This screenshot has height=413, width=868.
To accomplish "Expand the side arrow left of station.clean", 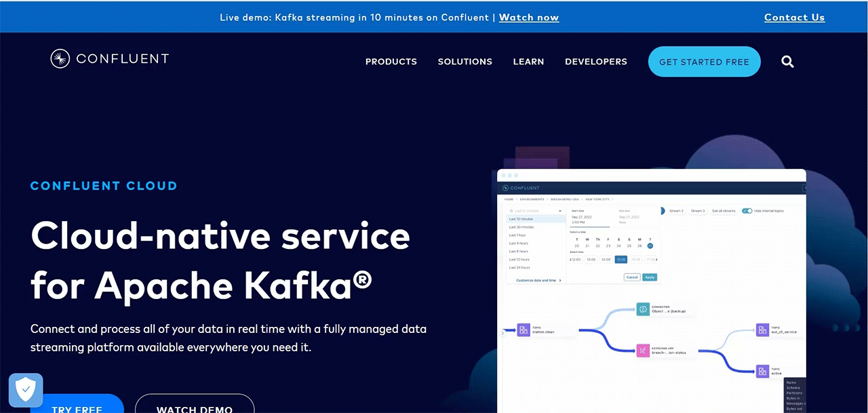I will pos(502,333).
